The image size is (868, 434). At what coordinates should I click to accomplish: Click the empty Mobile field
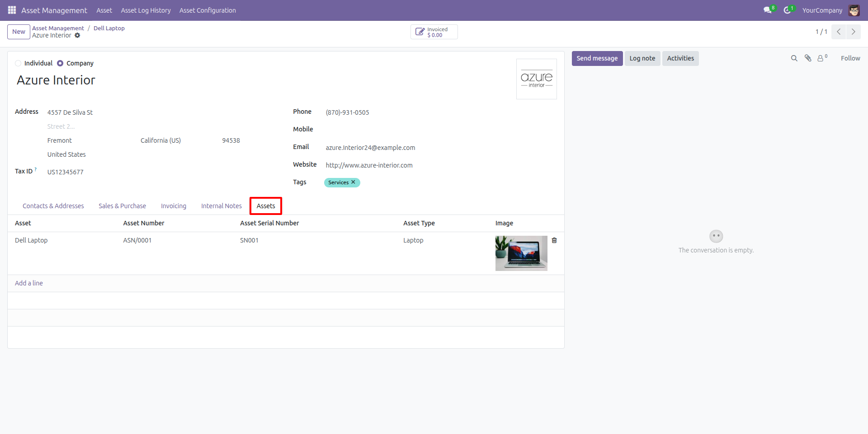click(441, 130)
